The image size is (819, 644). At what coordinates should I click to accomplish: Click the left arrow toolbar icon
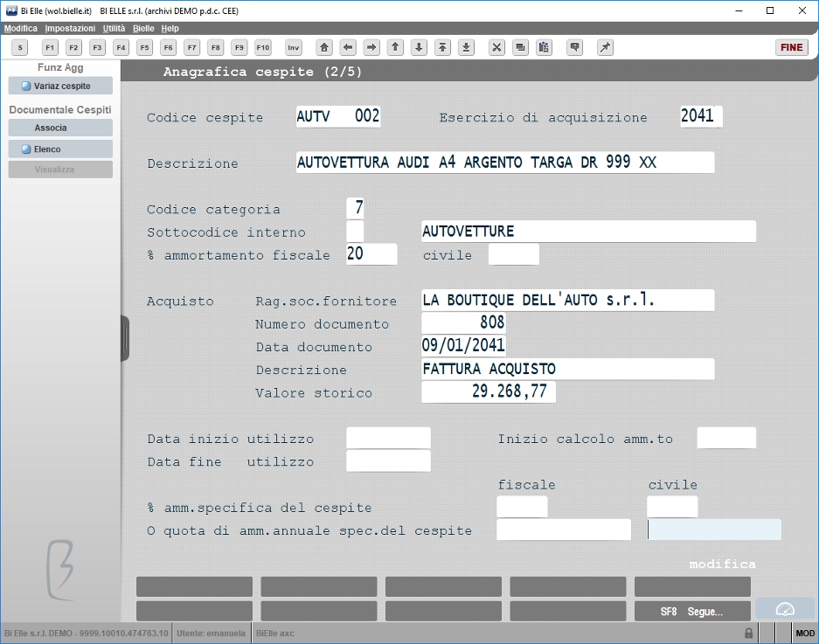[348, 47]
